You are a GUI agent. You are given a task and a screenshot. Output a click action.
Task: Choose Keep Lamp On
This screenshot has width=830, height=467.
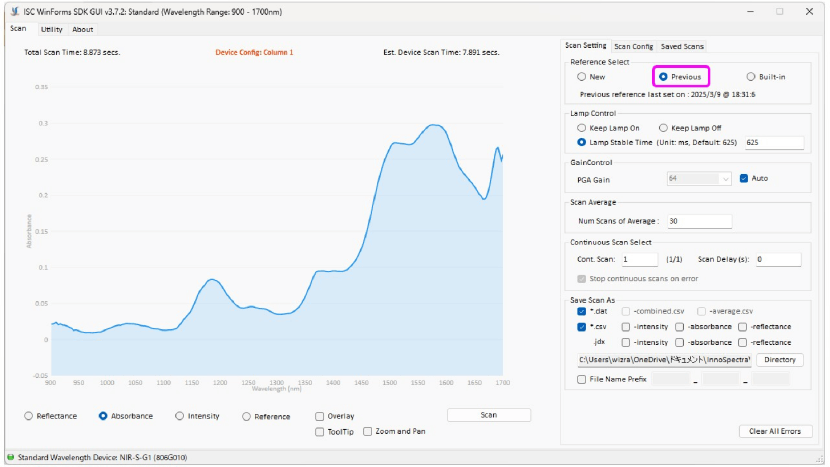pos(582,128)
